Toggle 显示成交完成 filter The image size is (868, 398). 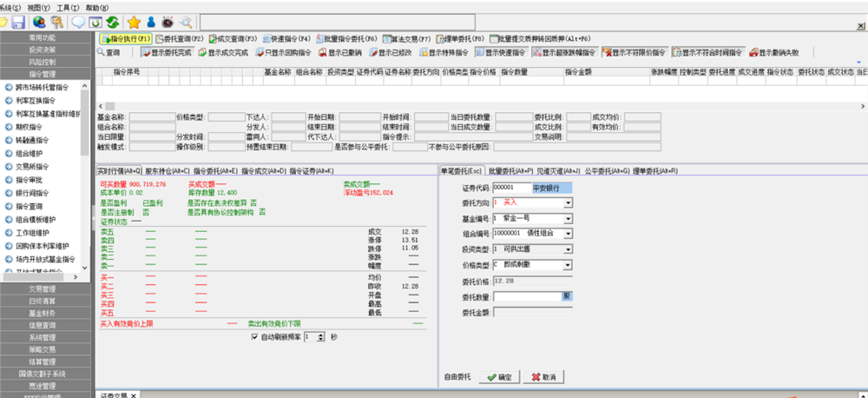[x=224, y=53]
